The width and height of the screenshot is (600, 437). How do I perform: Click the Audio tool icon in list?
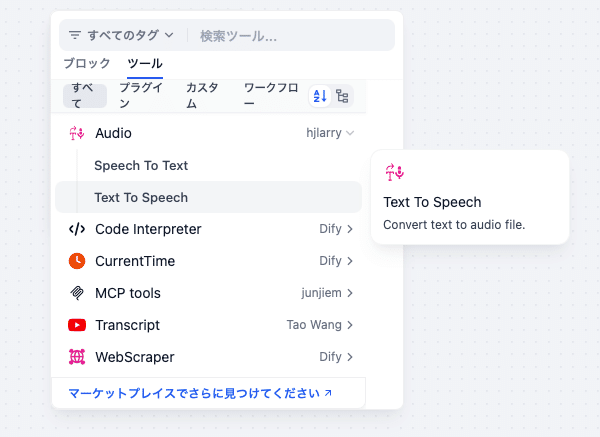[x=77, y=133]
